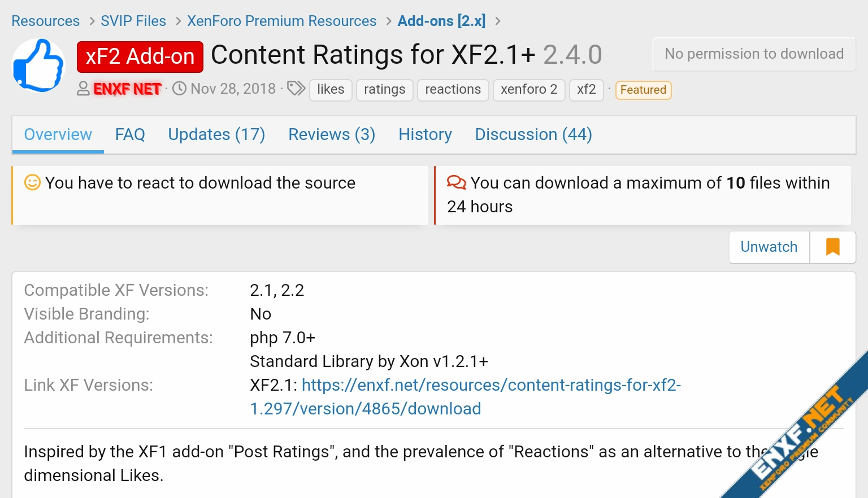This screenshot has width=868, height=498.
Task: Open the History tab
Action: (x=425, y=134)
